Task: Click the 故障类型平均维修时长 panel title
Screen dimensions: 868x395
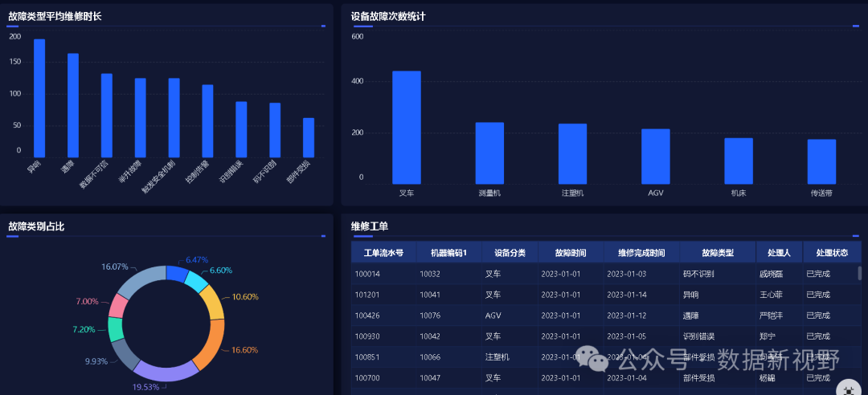Action: 55,17
